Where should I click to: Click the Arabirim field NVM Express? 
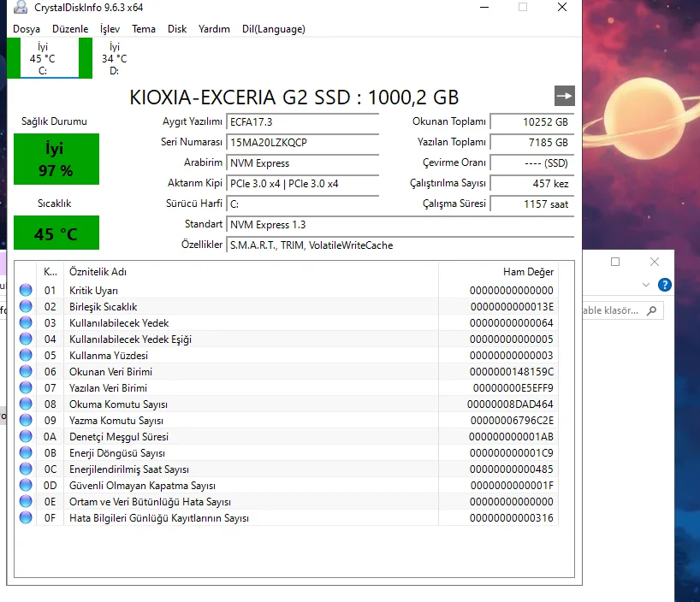click(x=303, y=162)
